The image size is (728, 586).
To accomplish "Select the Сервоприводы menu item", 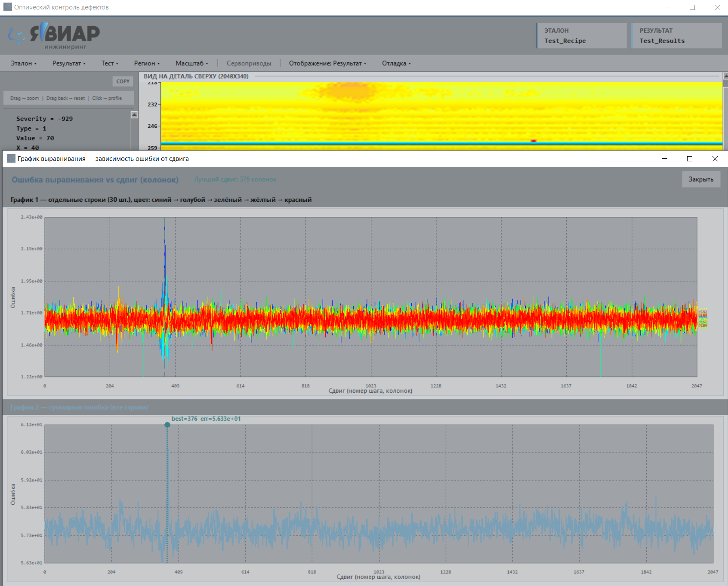I will click(x=249, y=63).
